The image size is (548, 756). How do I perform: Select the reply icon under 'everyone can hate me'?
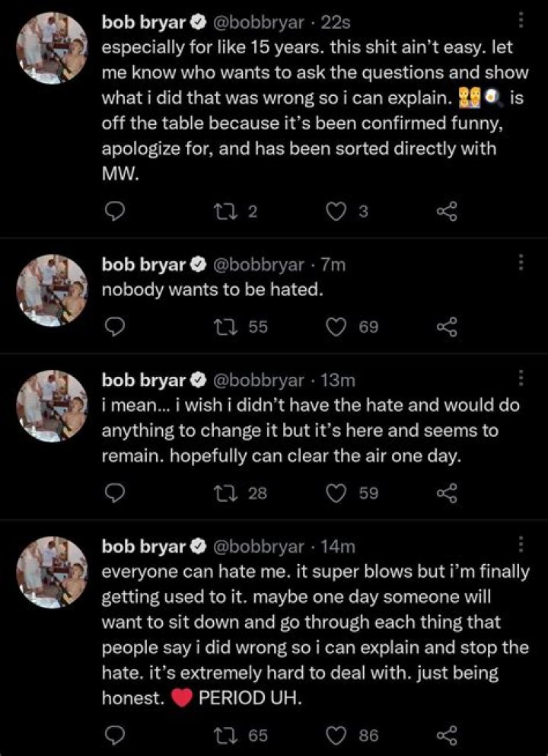pos(115,733)
